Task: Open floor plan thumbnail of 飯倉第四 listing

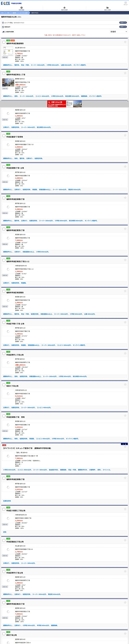Action: (x=8, y=51)
